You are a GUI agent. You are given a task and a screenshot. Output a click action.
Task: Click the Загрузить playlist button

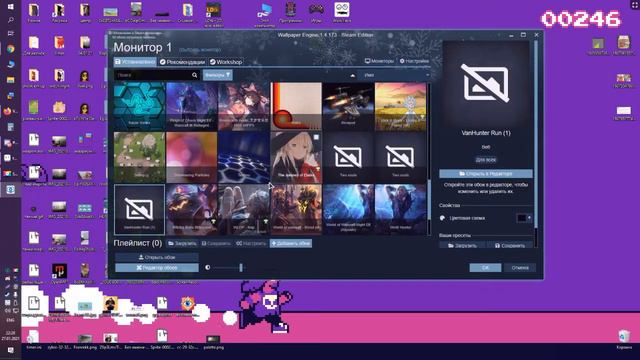point(182,244)
